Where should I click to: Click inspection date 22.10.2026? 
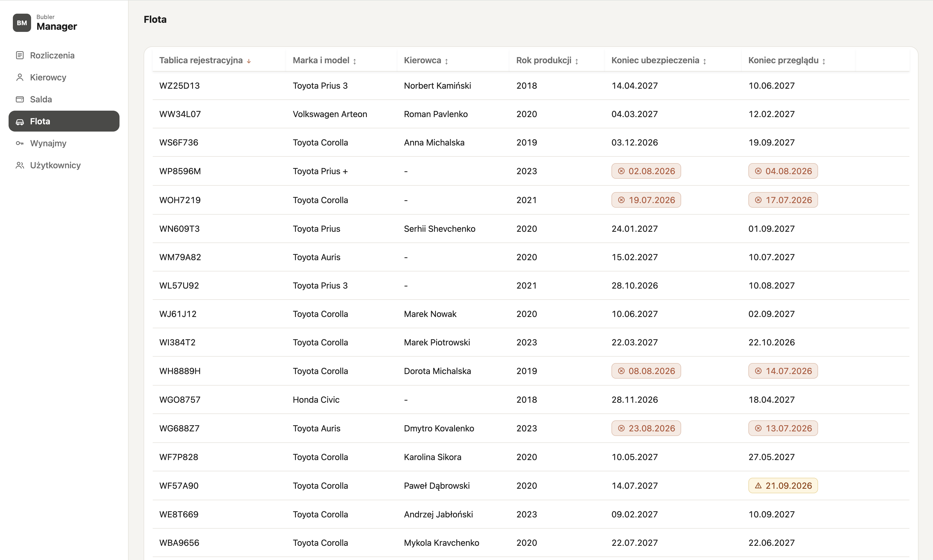pos(771,342)
